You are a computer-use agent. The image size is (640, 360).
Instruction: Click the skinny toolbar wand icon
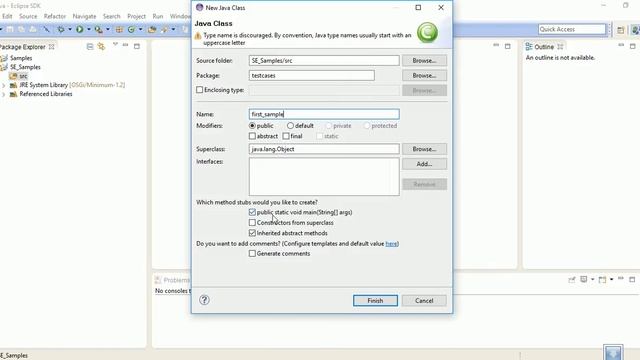coord(46,29)
